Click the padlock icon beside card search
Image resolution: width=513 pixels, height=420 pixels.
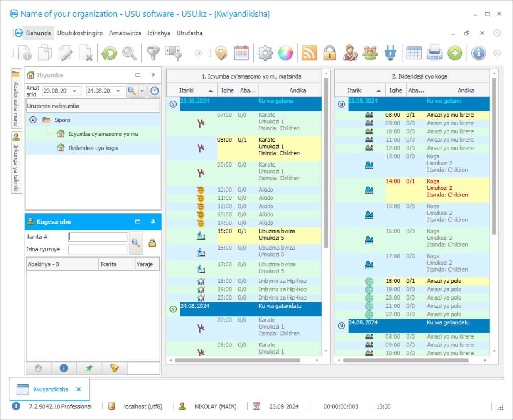click(x=152, y=243)
